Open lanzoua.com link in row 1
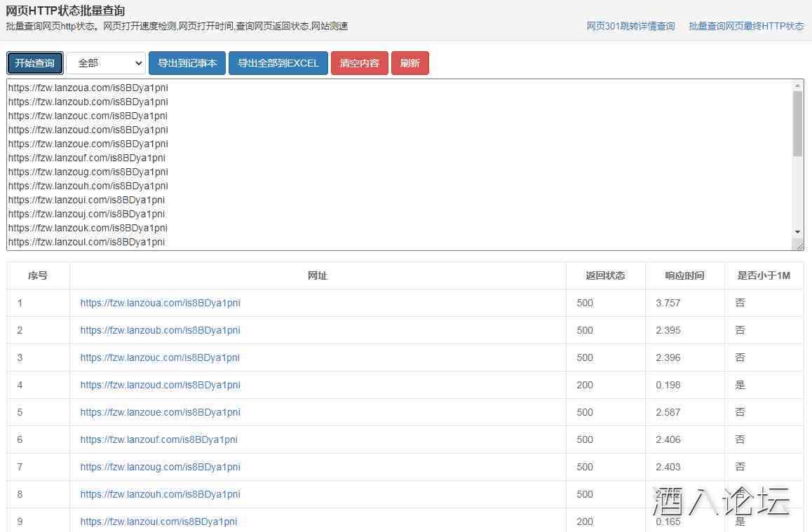The height and width of the screenshot is (532, 812). (160, 303)
